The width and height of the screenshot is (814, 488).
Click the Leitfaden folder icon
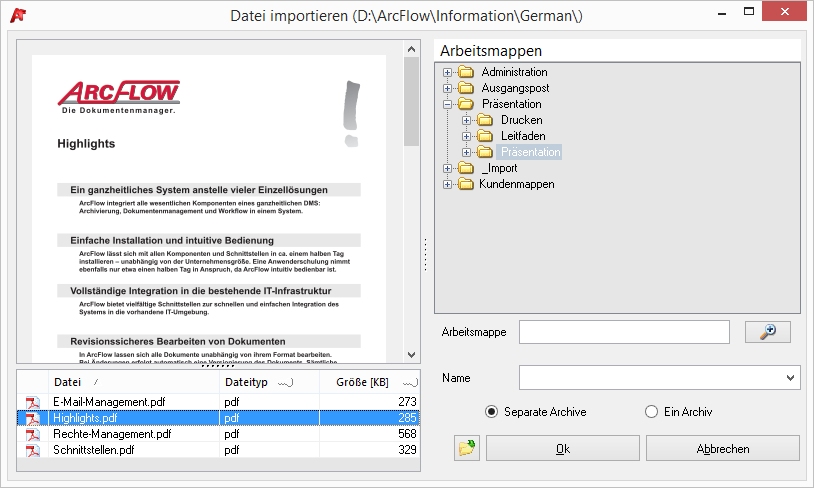[x=485, y=136]
